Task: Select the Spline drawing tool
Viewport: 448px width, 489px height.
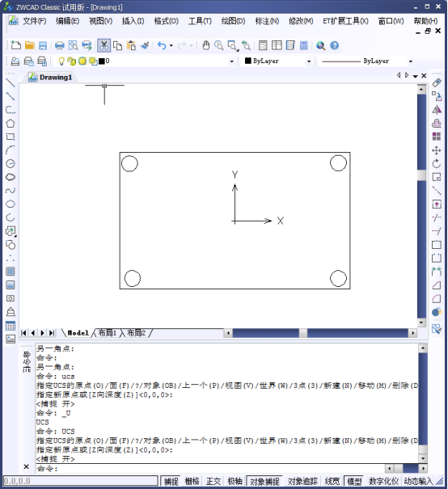Action: 11,190
